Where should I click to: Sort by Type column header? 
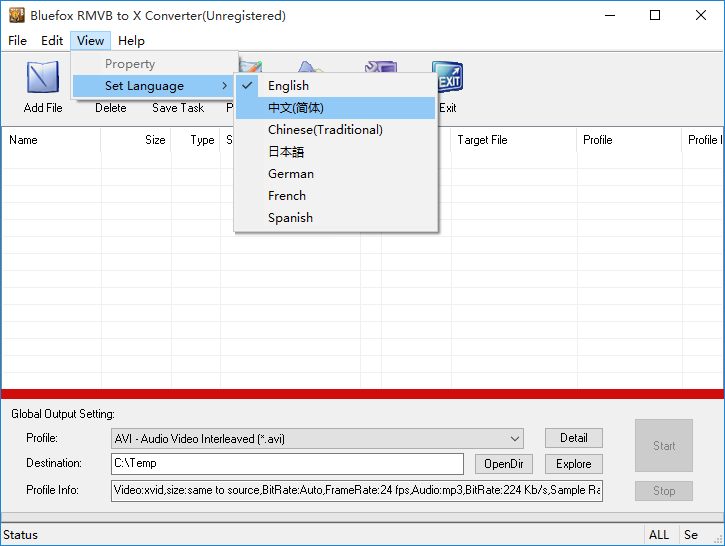[196, 140]
